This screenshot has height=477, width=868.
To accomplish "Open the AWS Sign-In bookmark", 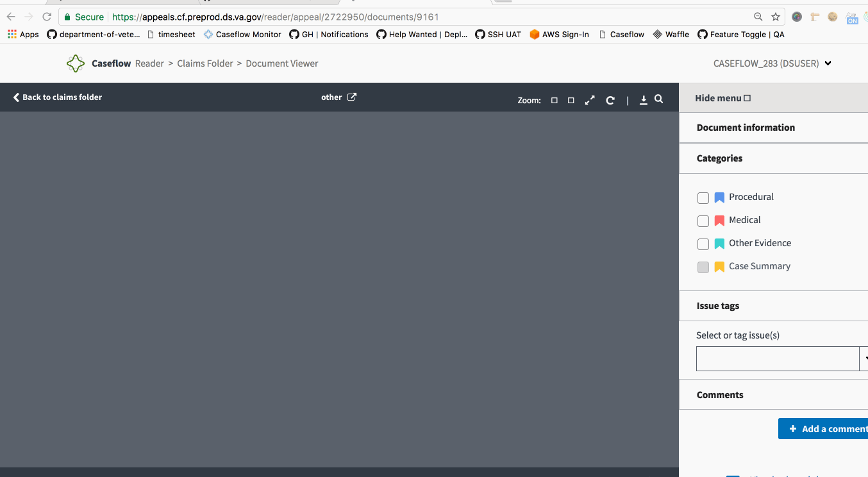I will pos(560,35).
